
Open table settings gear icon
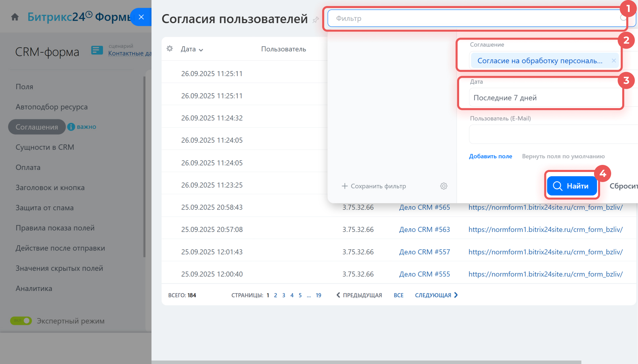(x=170, y=49)
